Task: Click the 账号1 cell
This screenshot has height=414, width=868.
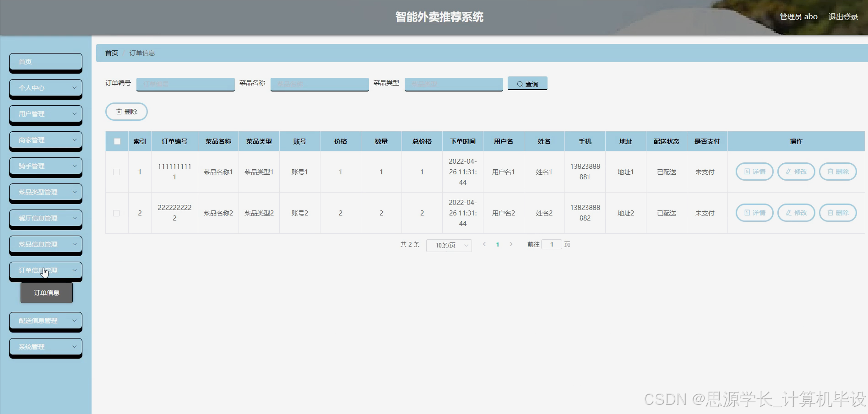Action: tap(300, 172)
